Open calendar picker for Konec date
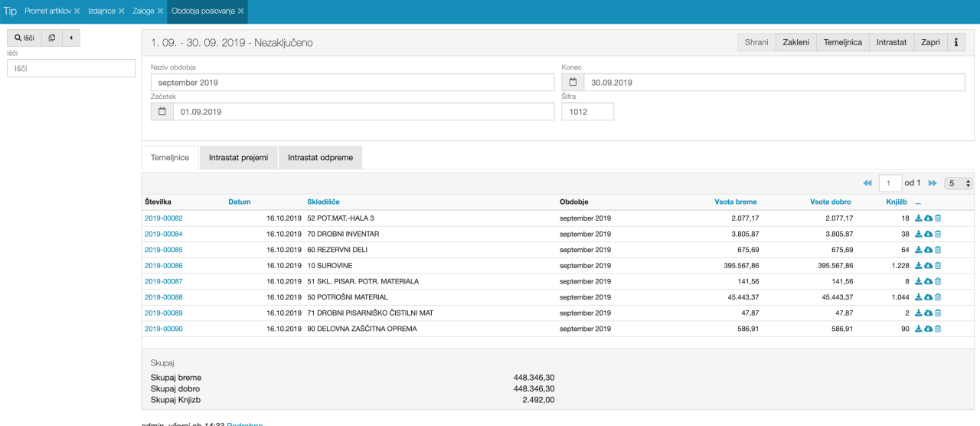 point(573,83)
